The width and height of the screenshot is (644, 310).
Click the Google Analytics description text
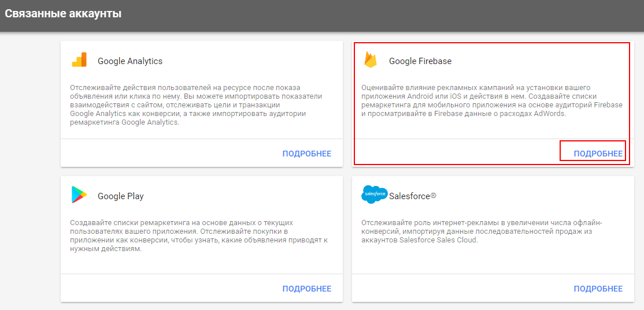tap(196, 105)
